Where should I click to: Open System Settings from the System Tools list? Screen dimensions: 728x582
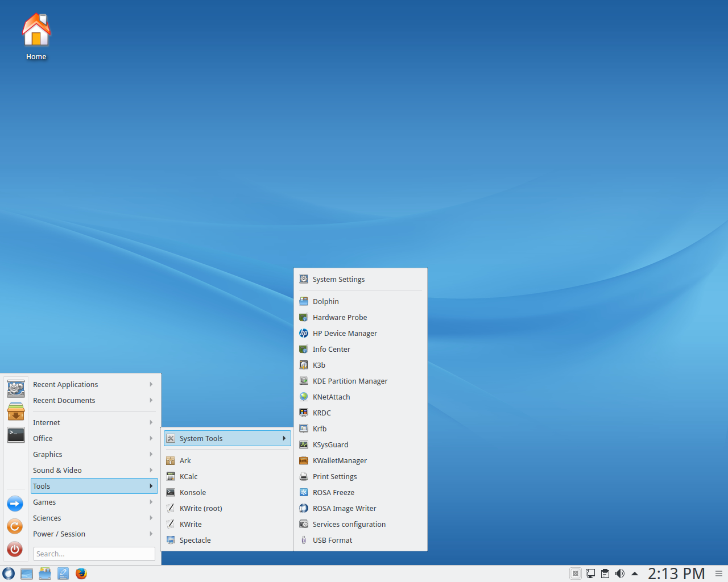(361, 280)
